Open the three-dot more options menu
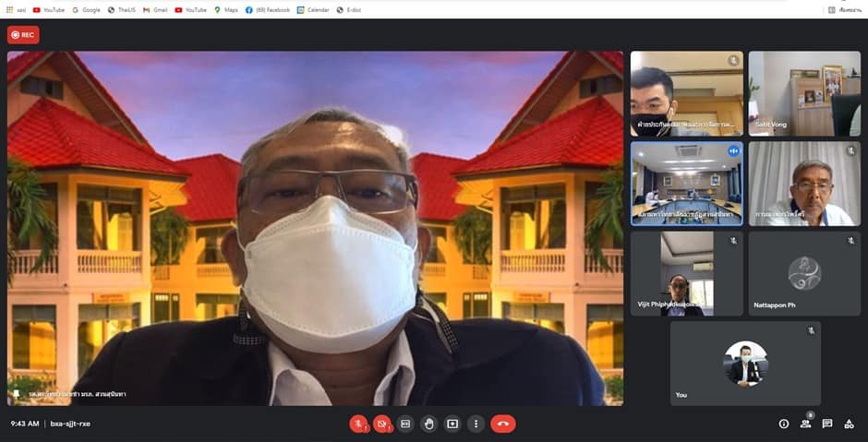The height and width of the screenshot is (442, 868). click(476, 424)
